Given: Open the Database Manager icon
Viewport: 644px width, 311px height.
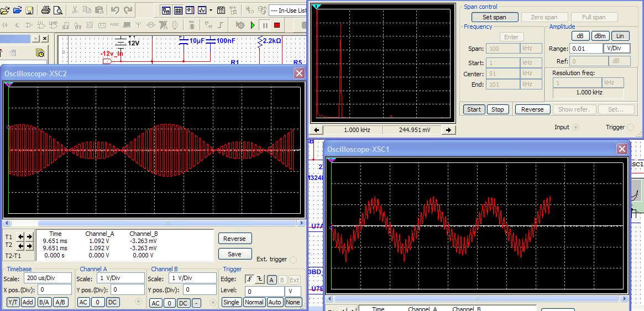Looking at the screenshot, I should coord(190,10).
